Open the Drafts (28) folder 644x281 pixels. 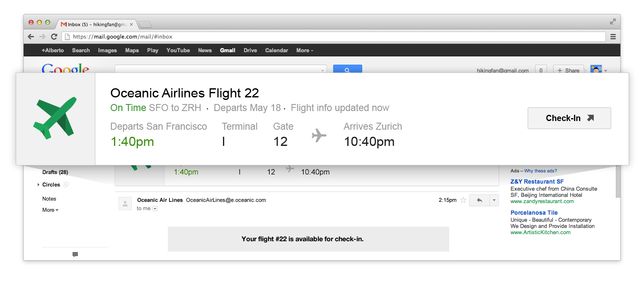pos(55,172)
